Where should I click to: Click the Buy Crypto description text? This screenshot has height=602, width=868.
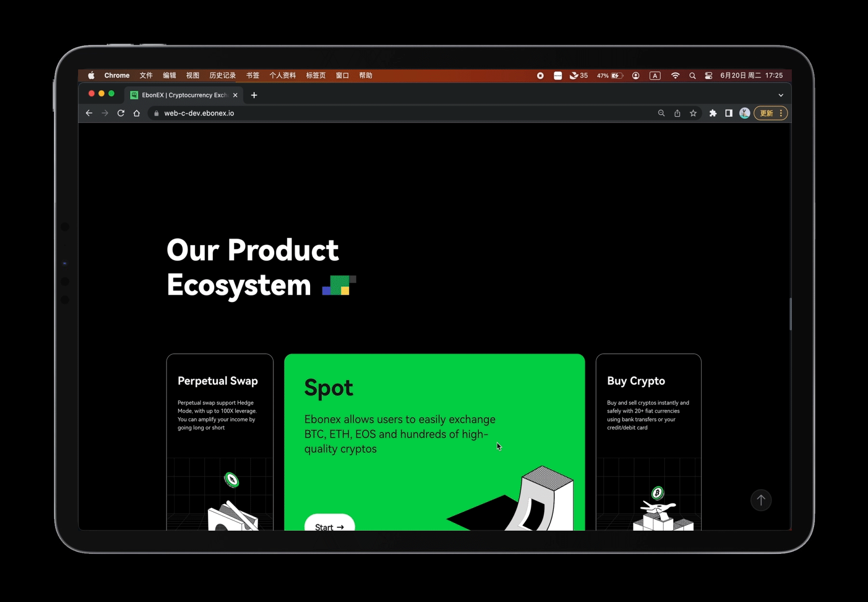pyautogui.click(x=648, y=415)
